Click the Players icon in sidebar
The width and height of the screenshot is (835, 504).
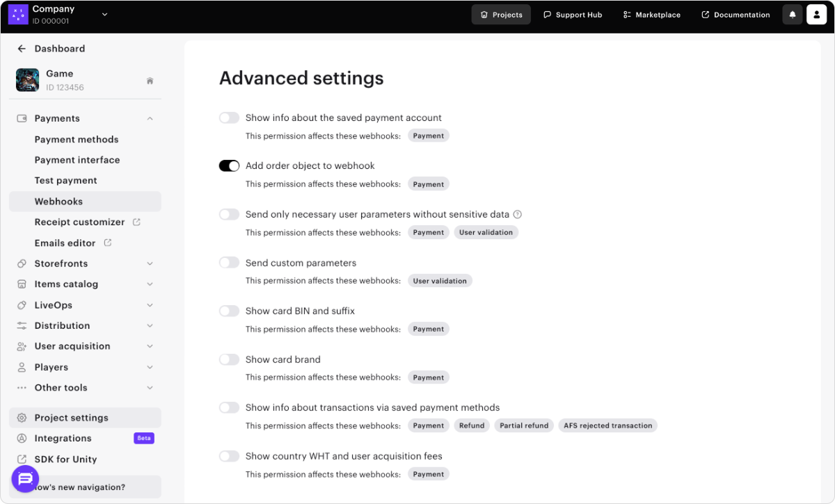(22, 367)
